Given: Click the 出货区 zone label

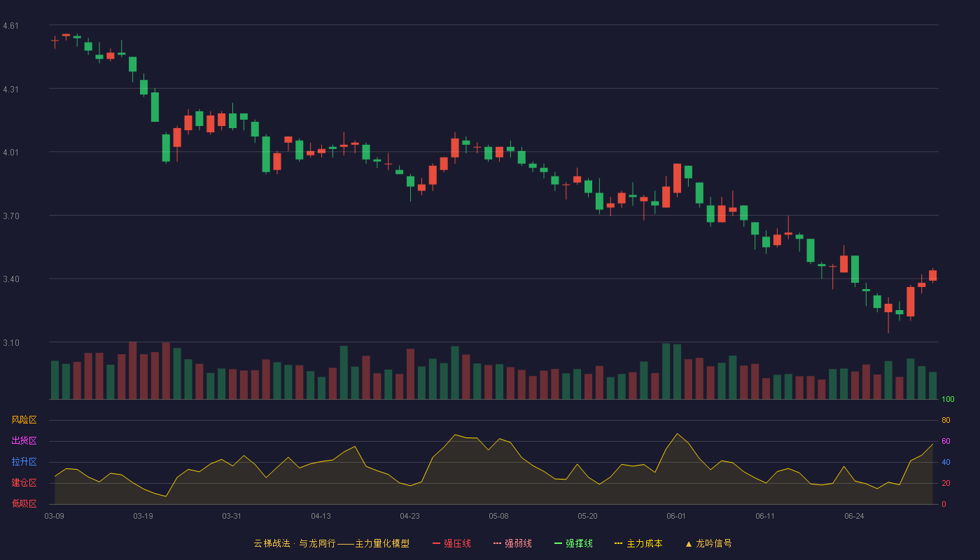Looking at the screenshot, I should pyautogui.click(x=24, y=441).
